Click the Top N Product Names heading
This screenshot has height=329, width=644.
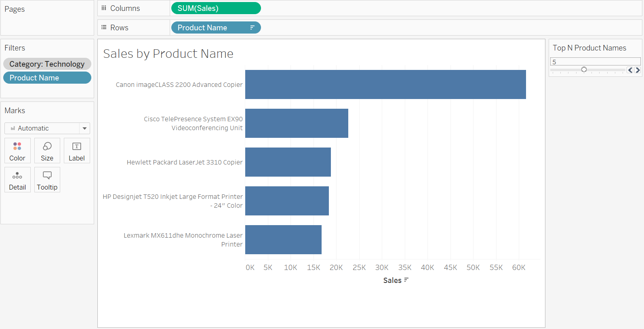tap(589, 48)
